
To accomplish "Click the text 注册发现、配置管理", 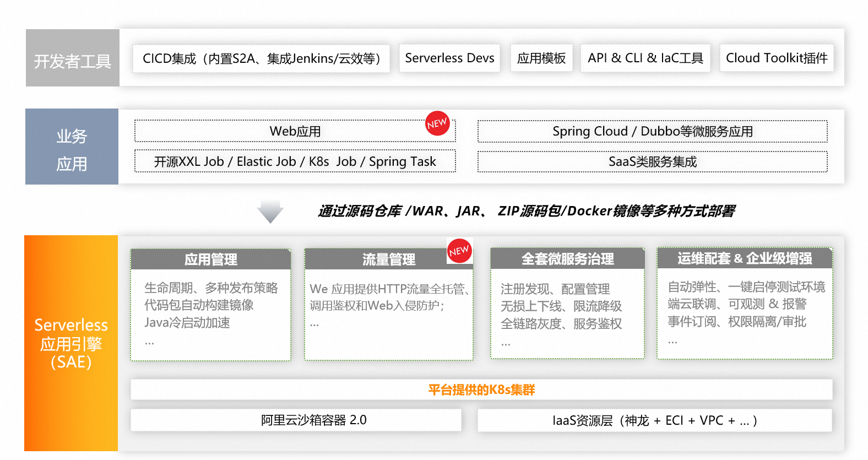I will [x=555, y=289].
